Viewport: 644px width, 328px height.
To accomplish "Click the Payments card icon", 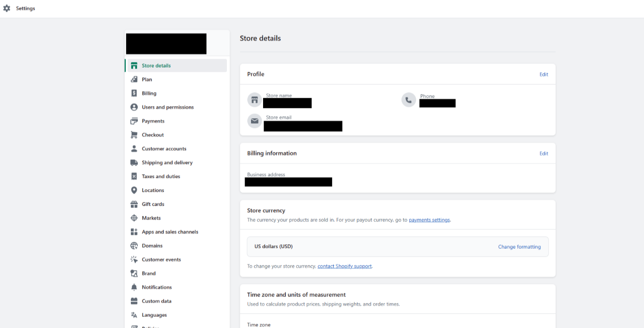I will 134,121.
